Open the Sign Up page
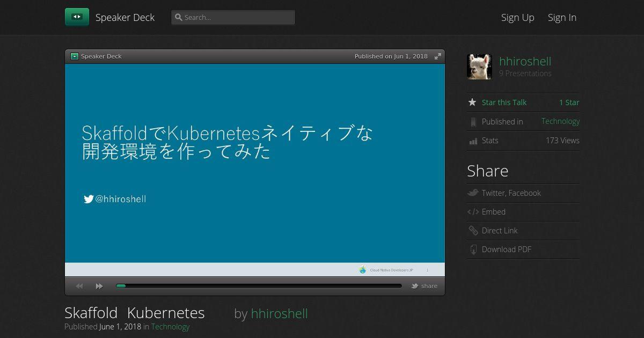 [517, 17]
